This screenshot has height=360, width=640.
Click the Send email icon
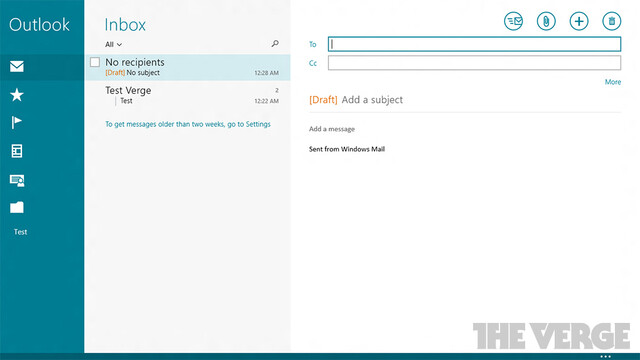[x=513, y=21]
